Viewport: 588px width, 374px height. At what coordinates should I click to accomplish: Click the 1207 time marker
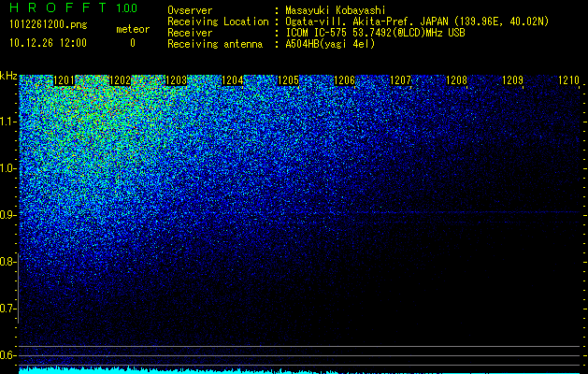[400, 80]
